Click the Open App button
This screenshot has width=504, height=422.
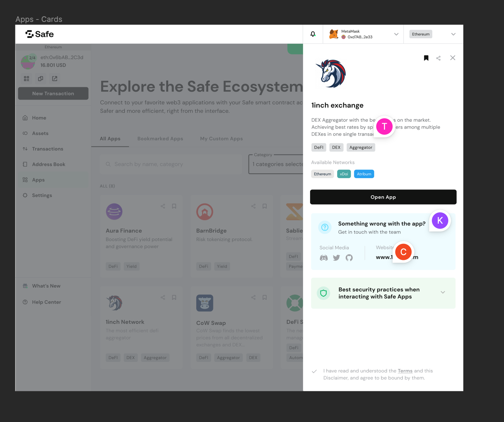pyautogui.click(x=383, y=197)
